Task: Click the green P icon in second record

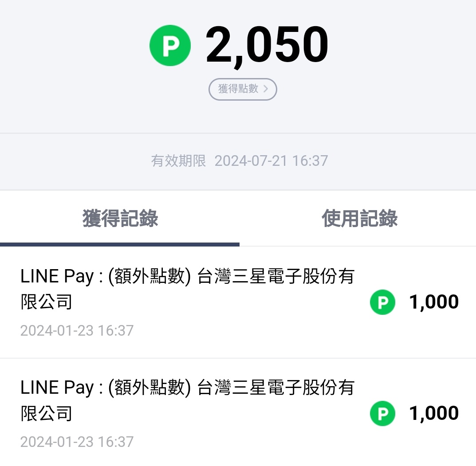Action: (382, 413)
